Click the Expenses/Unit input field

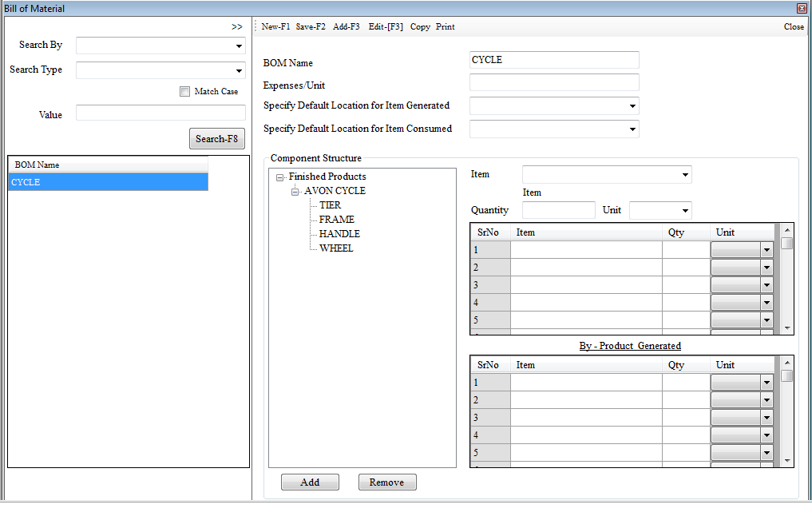(554, 82)
